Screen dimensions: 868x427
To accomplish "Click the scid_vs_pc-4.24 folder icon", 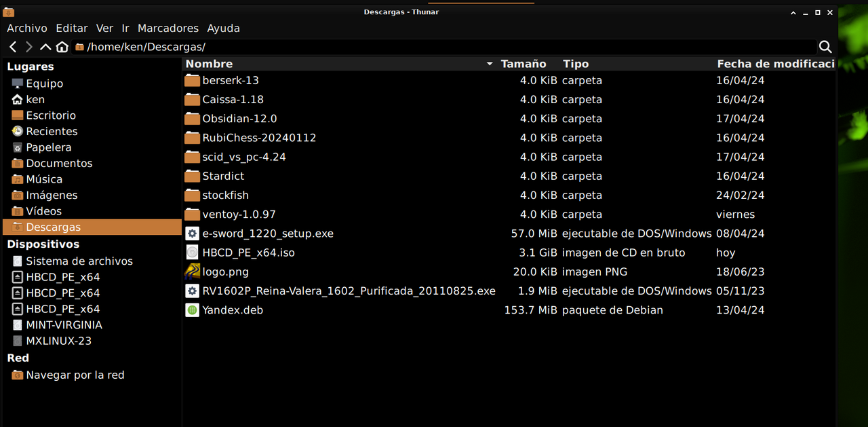I will [x=193, y=157].
